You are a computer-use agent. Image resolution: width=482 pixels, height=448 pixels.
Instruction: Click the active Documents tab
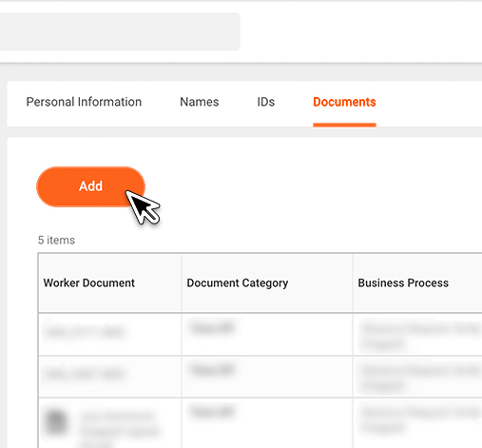[x=344, y=102]
